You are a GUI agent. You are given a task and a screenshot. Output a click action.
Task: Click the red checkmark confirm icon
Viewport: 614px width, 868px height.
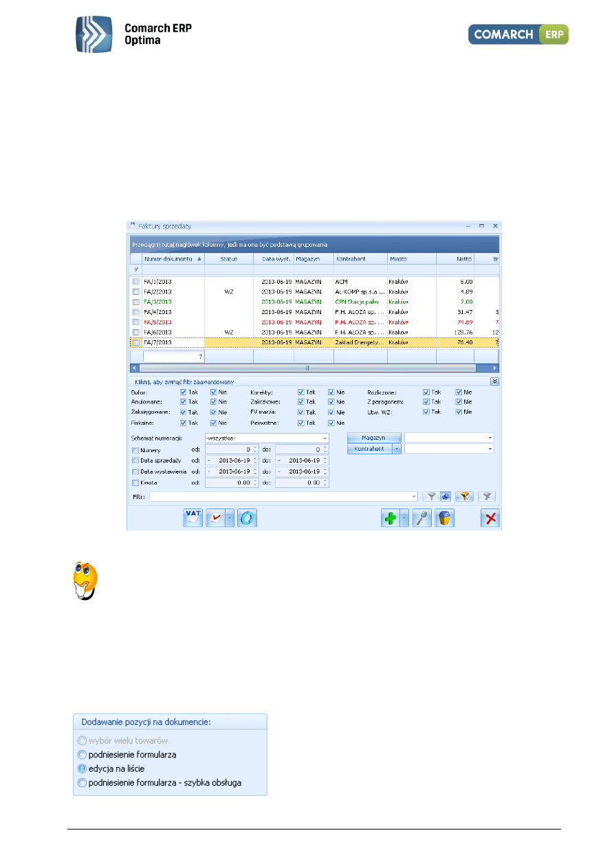click(x=217, y=518)
